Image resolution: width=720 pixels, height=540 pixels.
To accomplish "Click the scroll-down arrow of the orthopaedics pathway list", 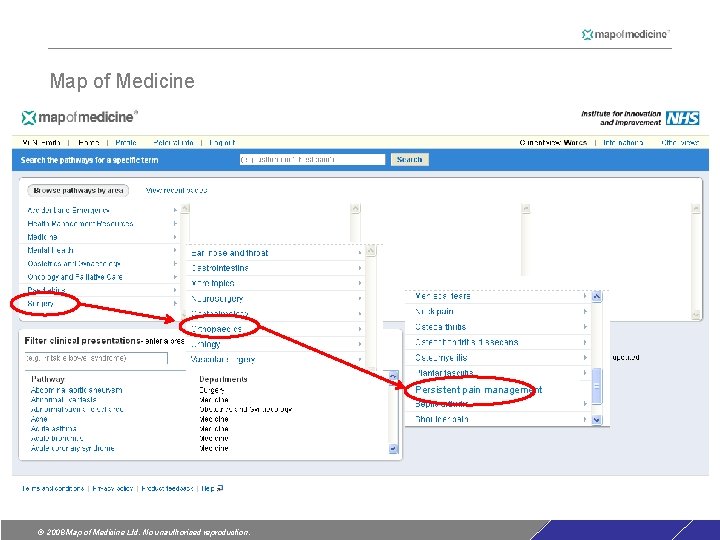I will point(596,419).
